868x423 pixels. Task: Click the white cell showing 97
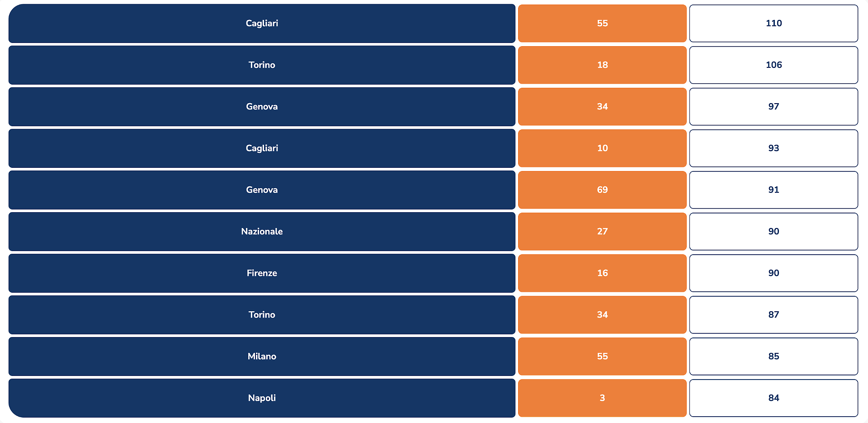point(774,107)
